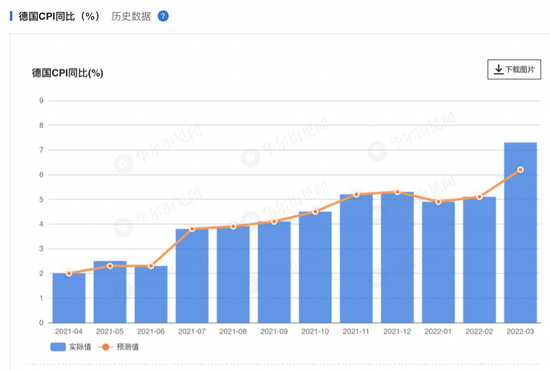Viewport: 550px width, 370px height.
Task: Select the 2022-01 bar
Action: 438,262
